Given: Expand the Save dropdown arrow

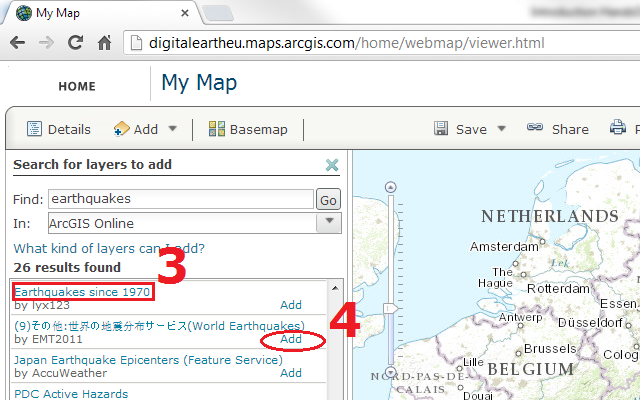Looking at the screenshot, I should click(502, 129).
